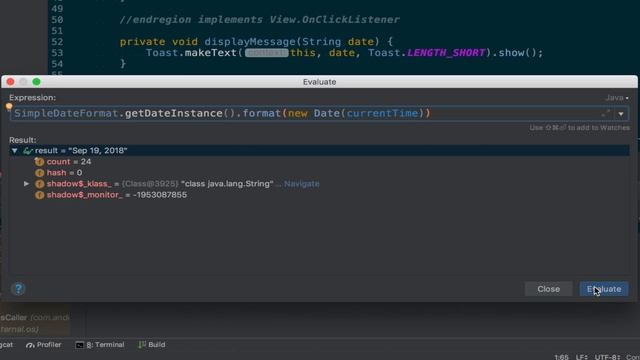
Task: Open the Build tool window tab
Action: click(152, 345)
